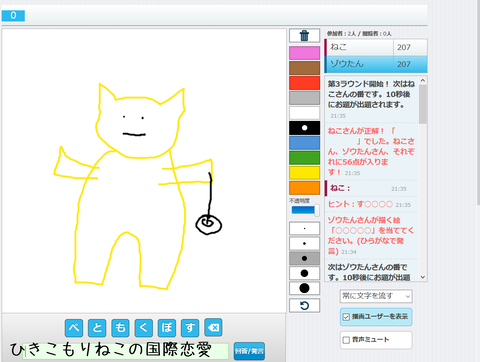Click the ねこさんが正解 chat message
Screen dimensions: 480x362
click(371, 151)
